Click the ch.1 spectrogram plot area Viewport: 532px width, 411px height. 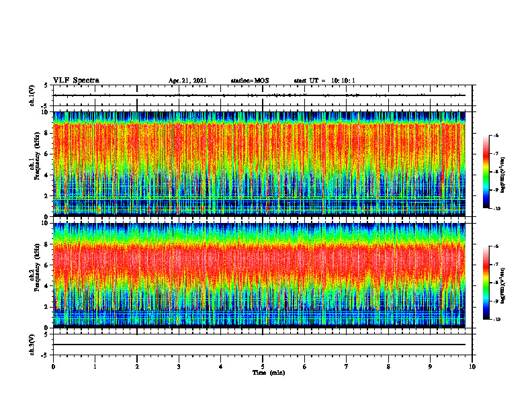pyautogui.click(x=259, y=164)
